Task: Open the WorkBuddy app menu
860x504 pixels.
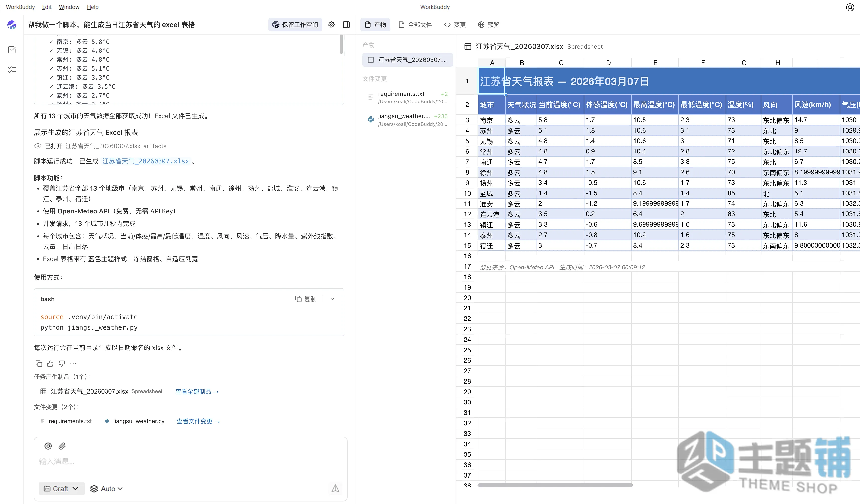Action: pos(20,7)
